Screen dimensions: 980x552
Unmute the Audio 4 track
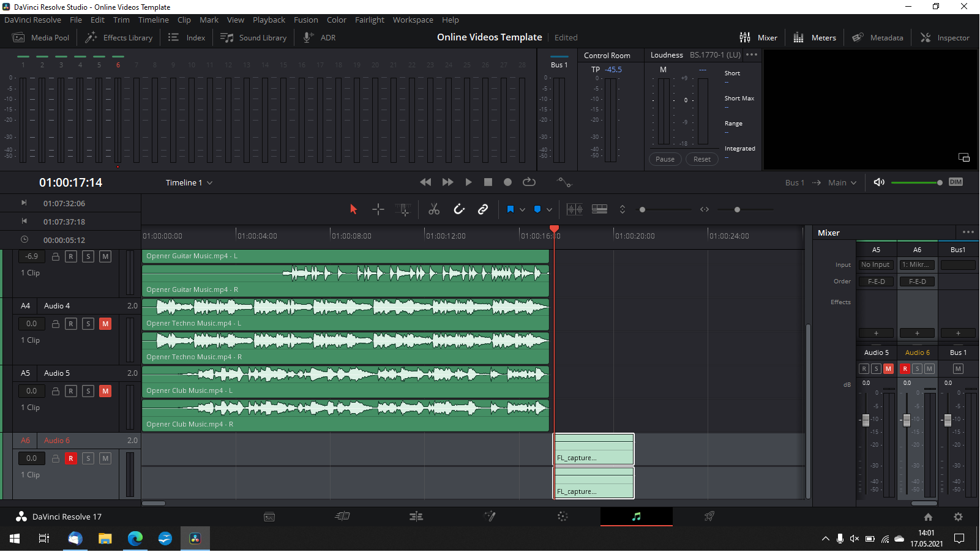105,324
